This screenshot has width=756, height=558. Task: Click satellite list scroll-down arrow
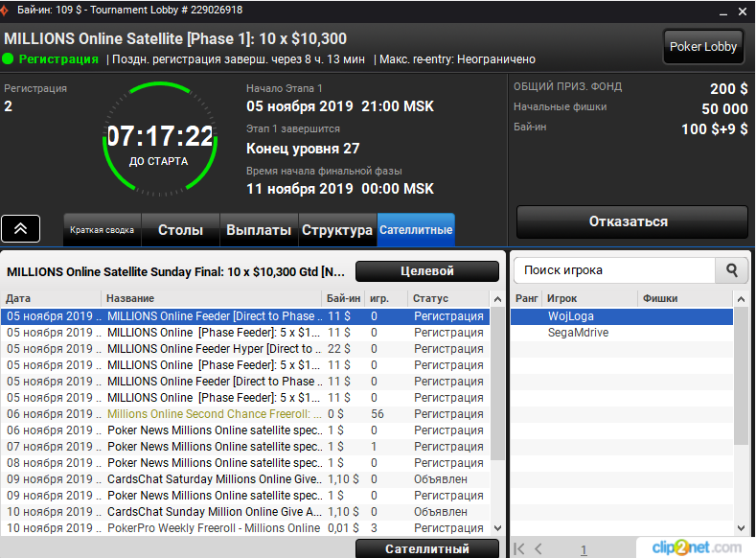tap(497, 528)
